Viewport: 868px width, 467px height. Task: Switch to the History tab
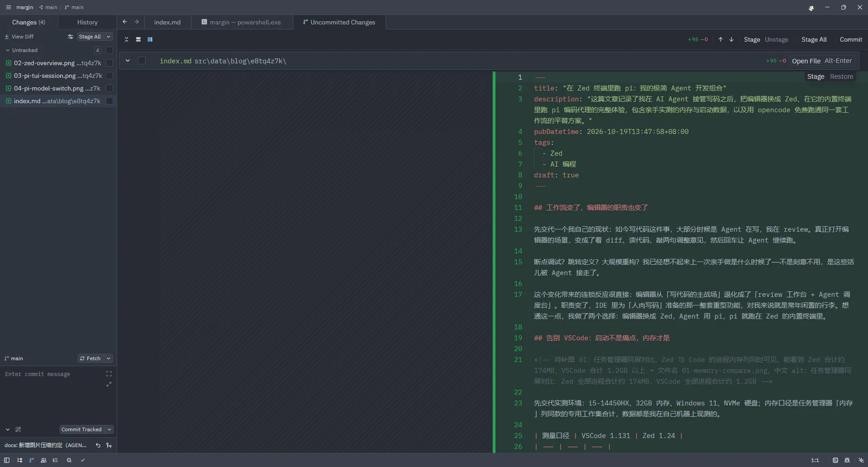click(x=87, y=22)
